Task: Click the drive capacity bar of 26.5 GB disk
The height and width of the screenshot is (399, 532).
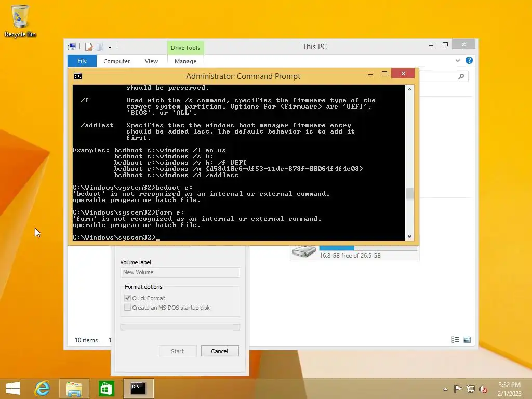Action: (368, 248)
